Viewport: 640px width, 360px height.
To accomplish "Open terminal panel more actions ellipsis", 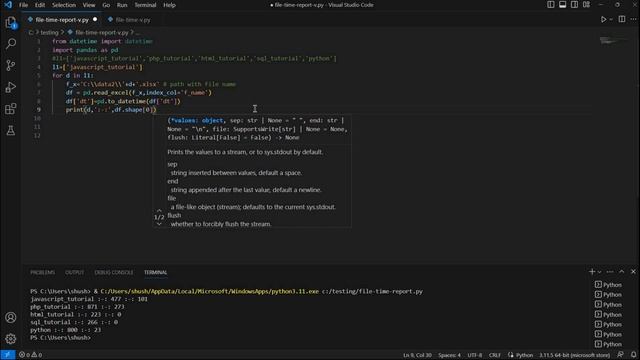I will pyautogui.click(x=610, y=272).
